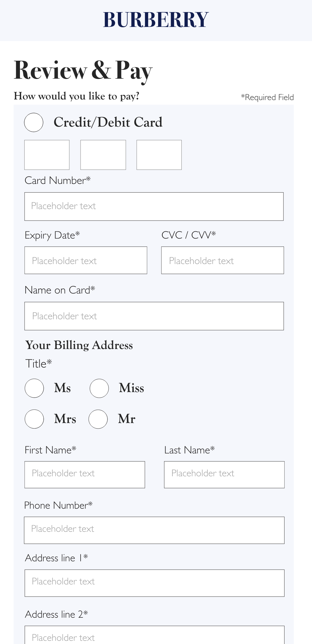Focus the Card Number input field

click(154, 206)
